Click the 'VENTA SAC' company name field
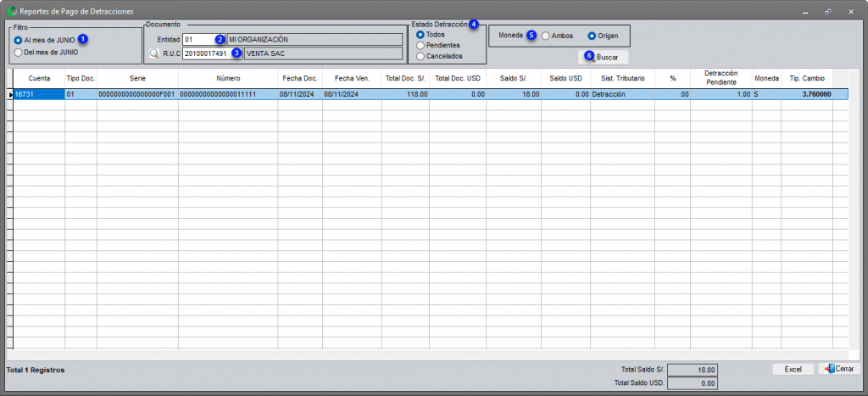The width and height of the screenshot is (868, 396). pyautogui.click(x=323, y=53)
